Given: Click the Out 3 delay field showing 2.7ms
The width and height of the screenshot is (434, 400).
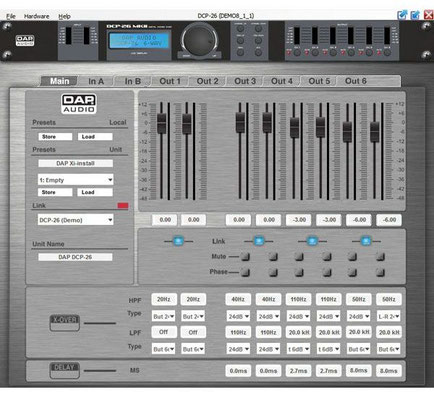Looking at the screenshot, I should click(x=298, y=371).
